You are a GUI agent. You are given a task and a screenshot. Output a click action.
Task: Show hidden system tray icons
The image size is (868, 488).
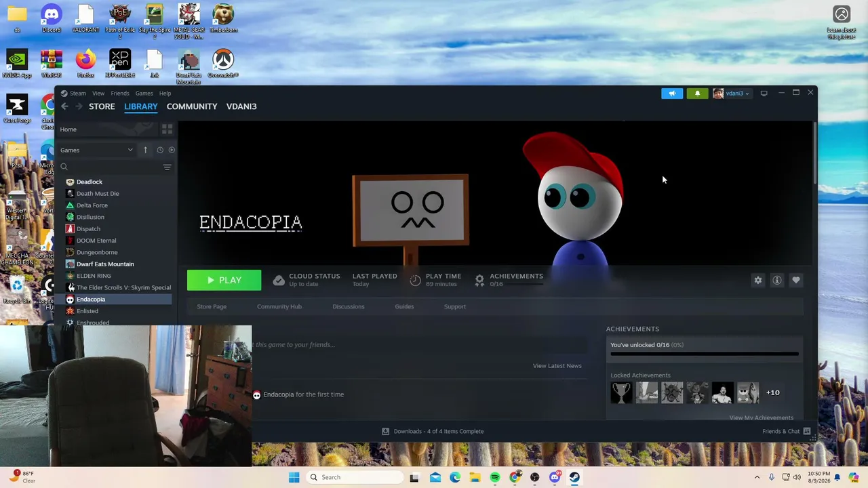[x=757, y=477]
